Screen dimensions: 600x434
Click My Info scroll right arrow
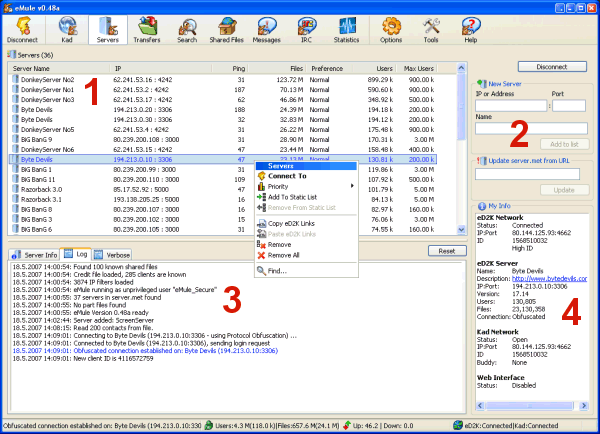(584, 406)
